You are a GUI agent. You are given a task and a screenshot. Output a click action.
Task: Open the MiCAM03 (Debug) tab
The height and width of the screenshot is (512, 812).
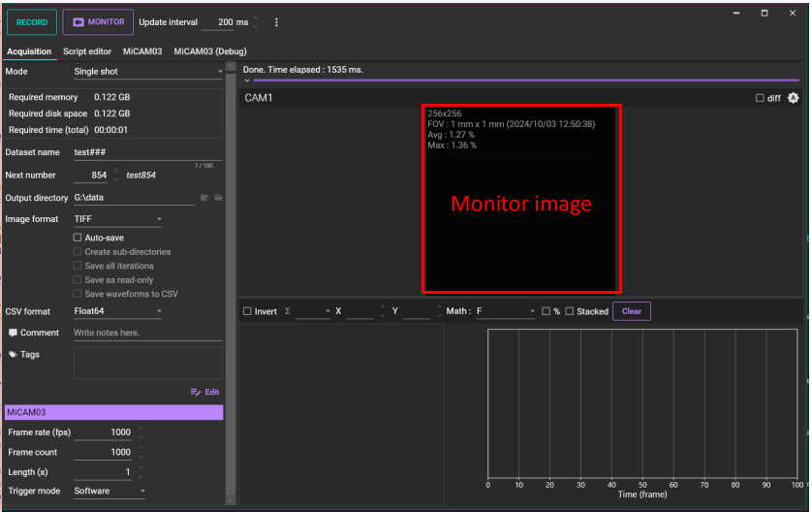210,51
